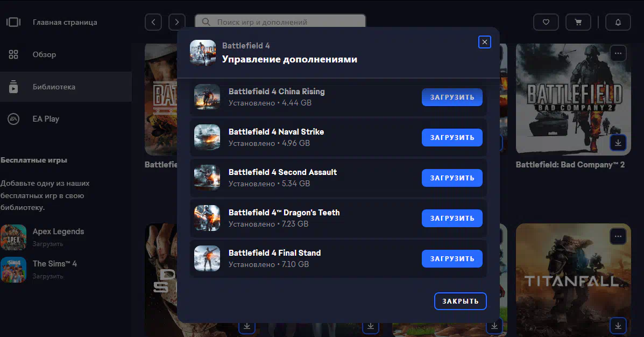Open three-dots menu on Bad Company 2 tile
The image size is (644, 337).
pyautogui.click(x=618, y=53)
